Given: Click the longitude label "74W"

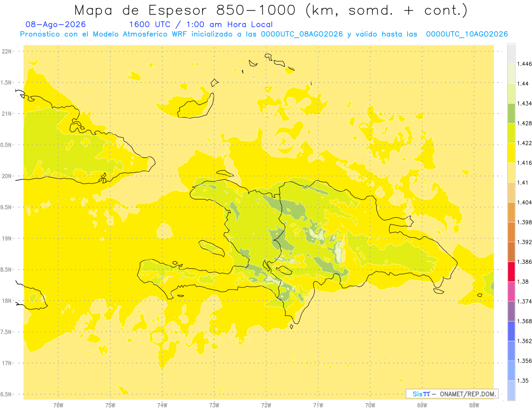Looking at the screenshot, I should coord(162,405).
